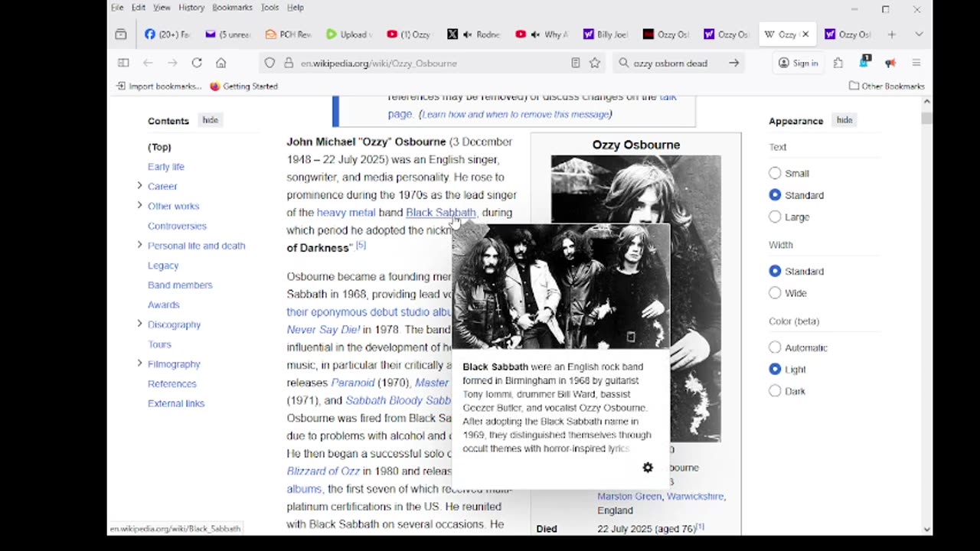Switch to the Upload tab

click(x=348, y=34)
